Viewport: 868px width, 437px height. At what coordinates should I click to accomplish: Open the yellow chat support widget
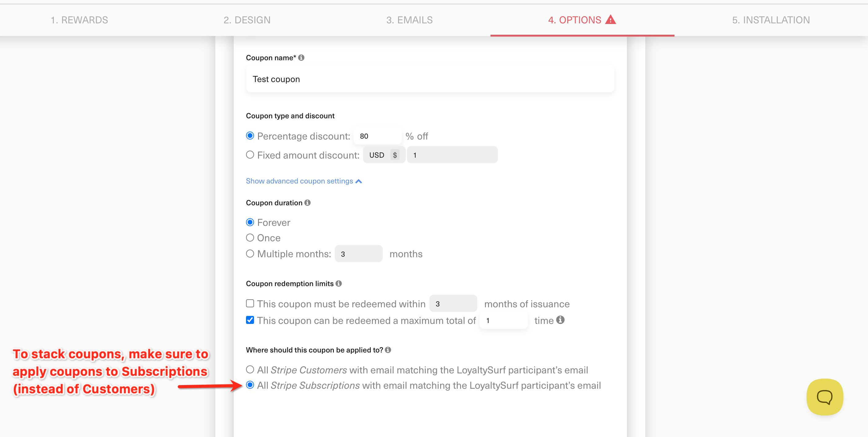824,397
